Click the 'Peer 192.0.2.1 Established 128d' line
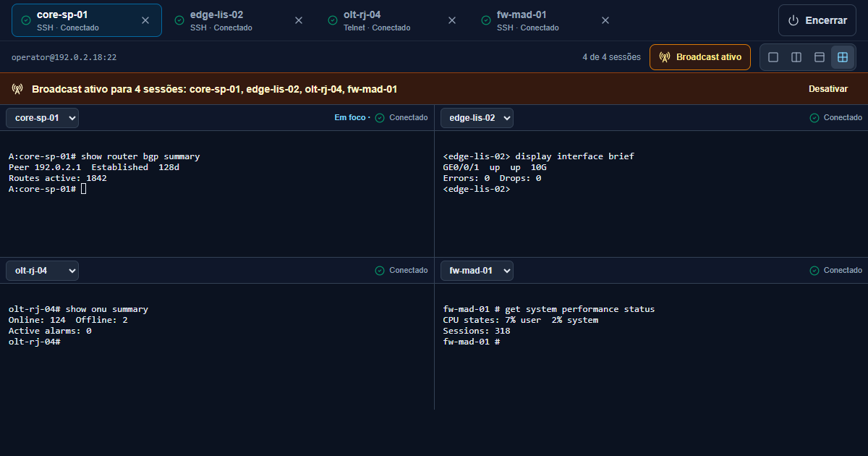The width and height of the screenshot is (868, 456). 94,167
